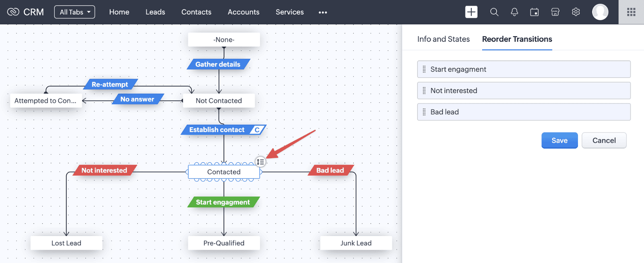644x263 pixels.
Task: Open the Contacts module
Action: [x=196, y=12]
